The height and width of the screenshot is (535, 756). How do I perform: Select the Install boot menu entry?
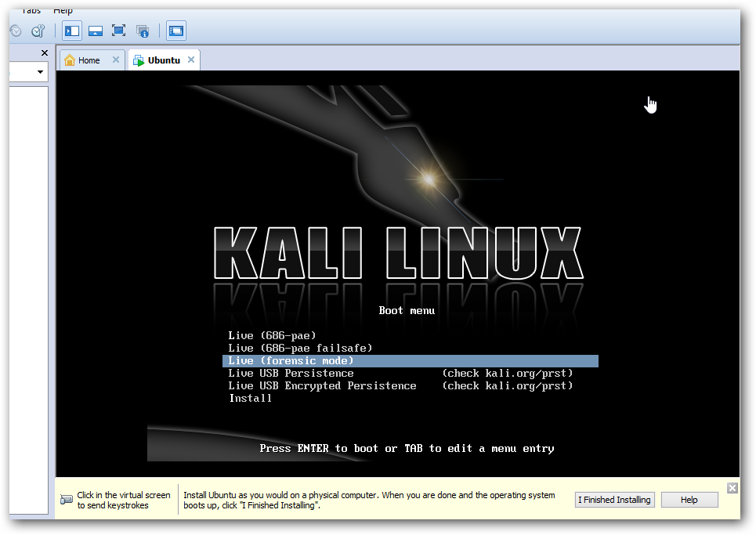251,398
